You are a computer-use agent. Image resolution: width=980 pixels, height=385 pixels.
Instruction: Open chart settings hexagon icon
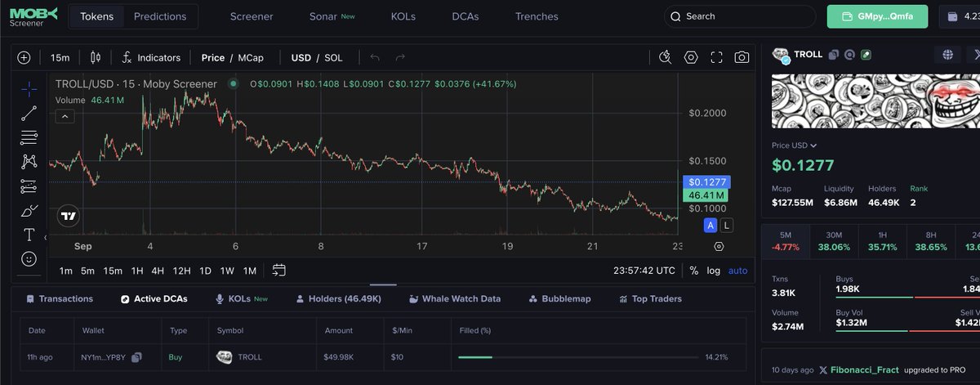pyautogui.click(x=691, y=57)
